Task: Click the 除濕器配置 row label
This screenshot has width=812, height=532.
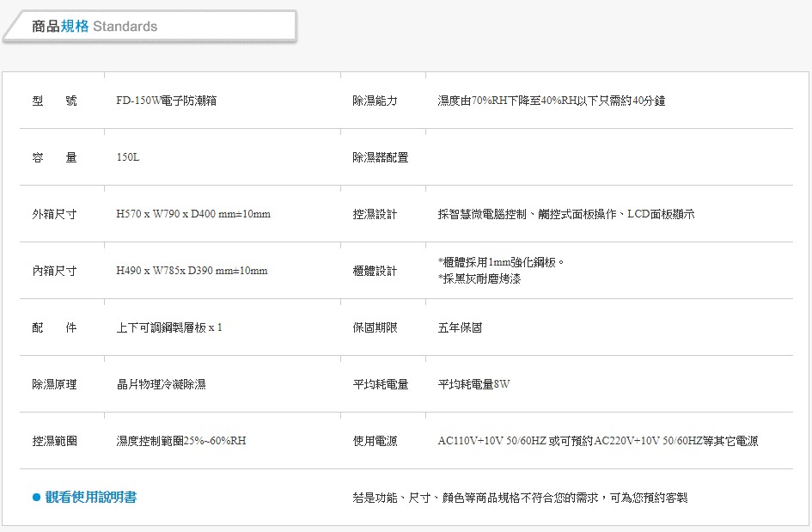Action: pyautogui.click(x=380, y=157)
